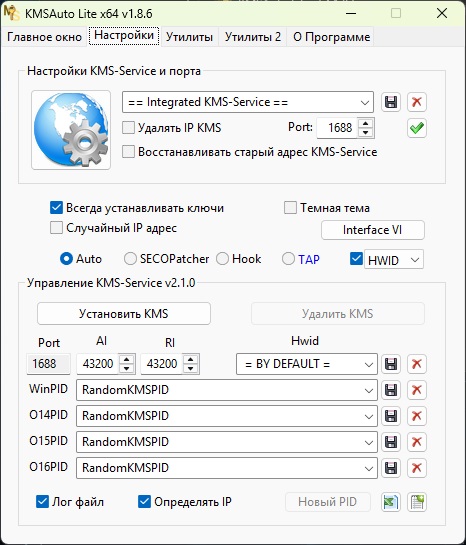The image size is (466, 545).
Task: Increase the AI interval value
Action: [127, 360]
